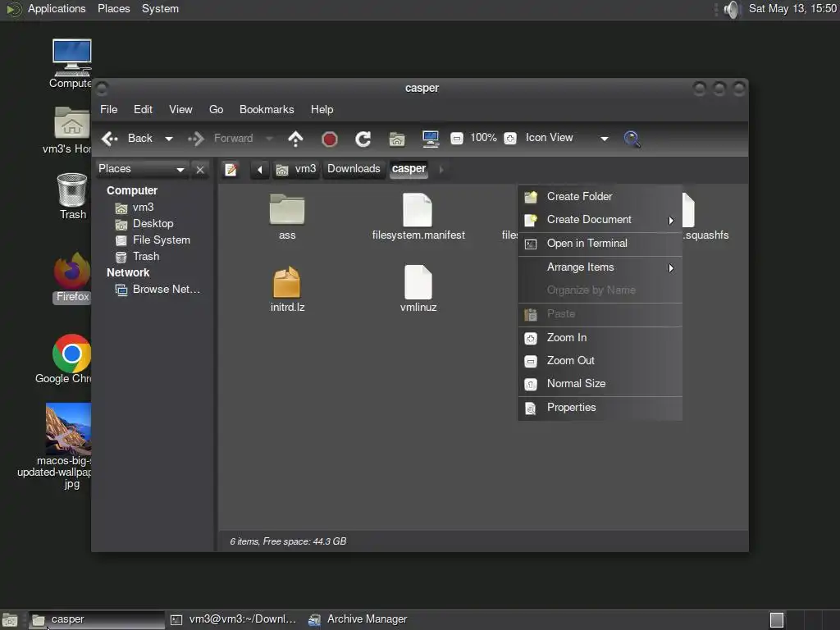Open home folder toolbar icon
The image size is (840, 630).
397,139
